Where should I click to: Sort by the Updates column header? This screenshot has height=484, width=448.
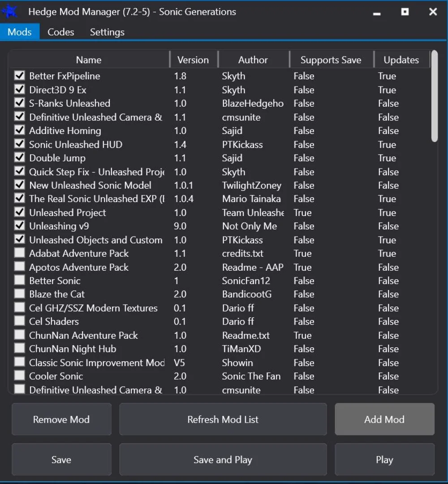click(401, 60)
